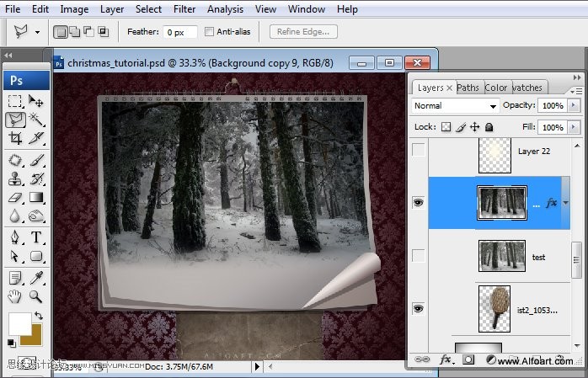
Task: Open the Opacity slider arrow
Action: click(x=575, y=106)
